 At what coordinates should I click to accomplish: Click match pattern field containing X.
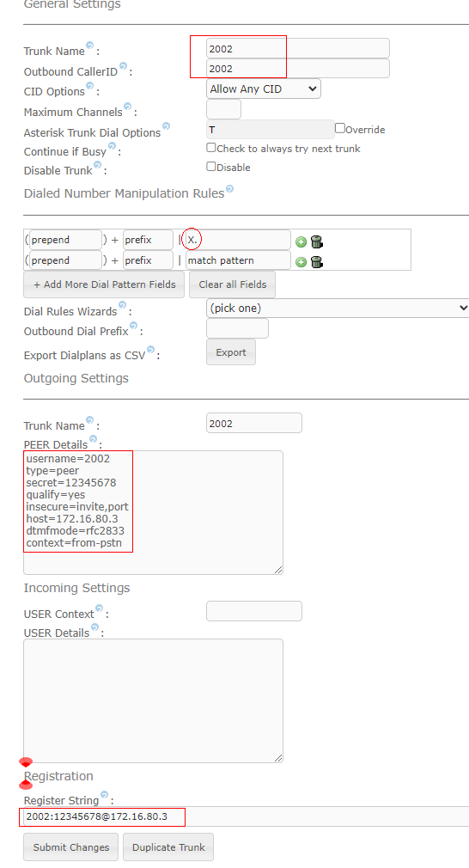238,241
